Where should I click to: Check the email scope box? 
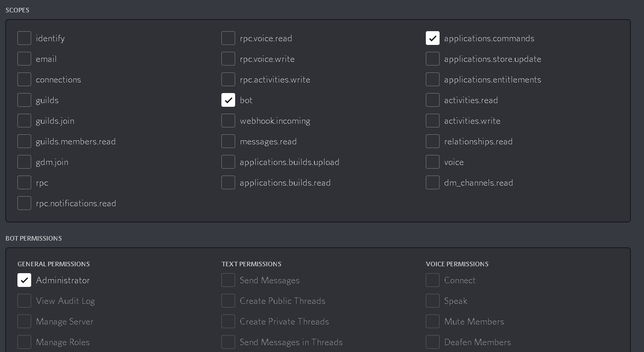tap(24, 59)
